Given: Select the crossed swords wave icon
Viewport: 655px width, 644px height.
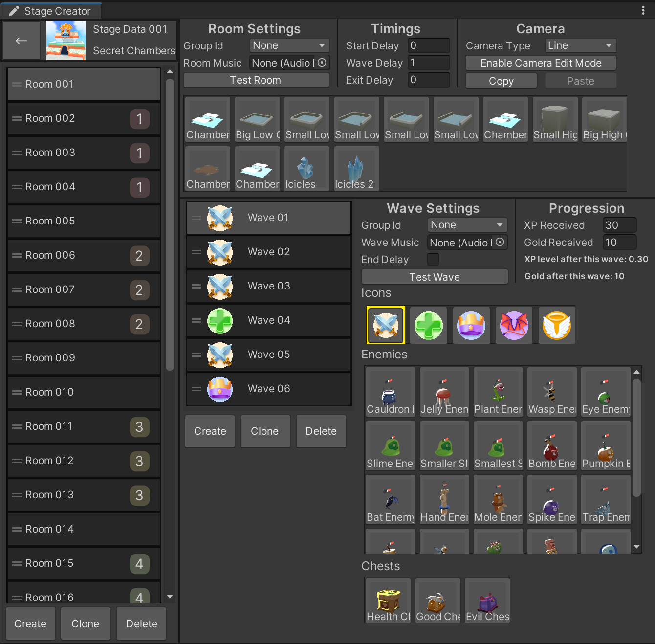Looking at the screenshot, I should (386, 325).
